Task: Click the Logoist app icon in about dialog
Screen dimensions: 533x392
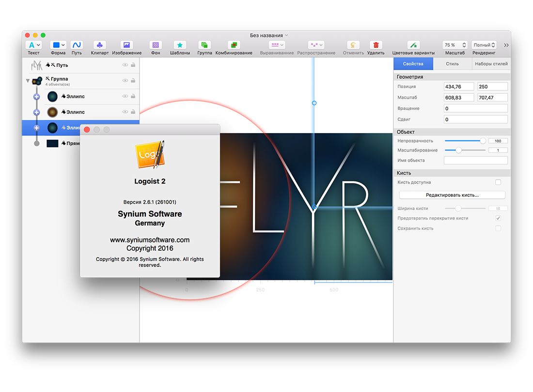Action: [x=150, y=155]
